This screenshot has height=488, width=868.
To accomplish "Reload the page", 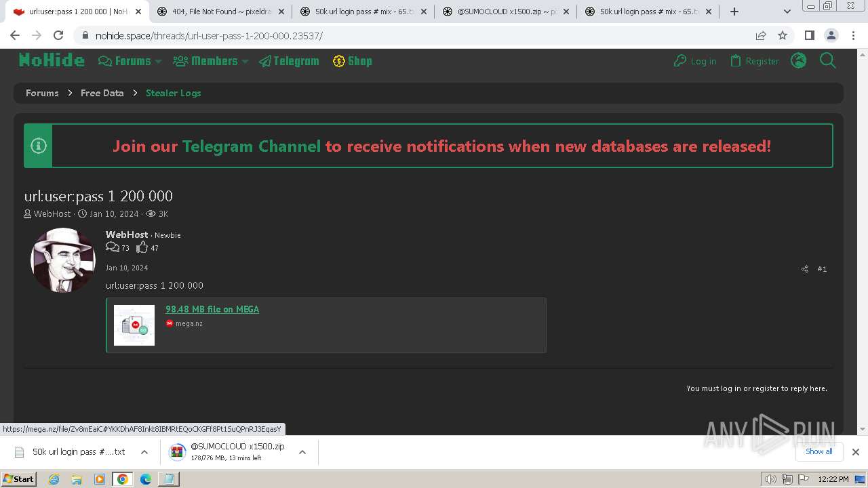I will click(x=58, y=35).
